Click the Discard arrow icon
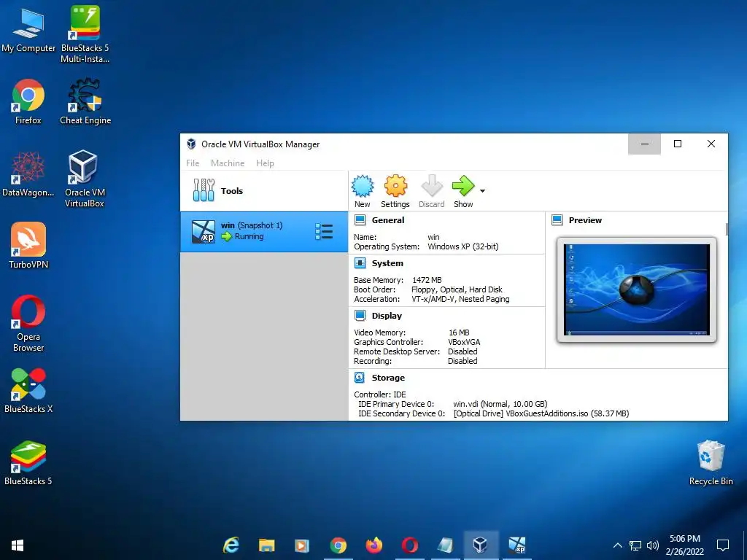Screen dimensions: 747x560 [x=432, y=186]
